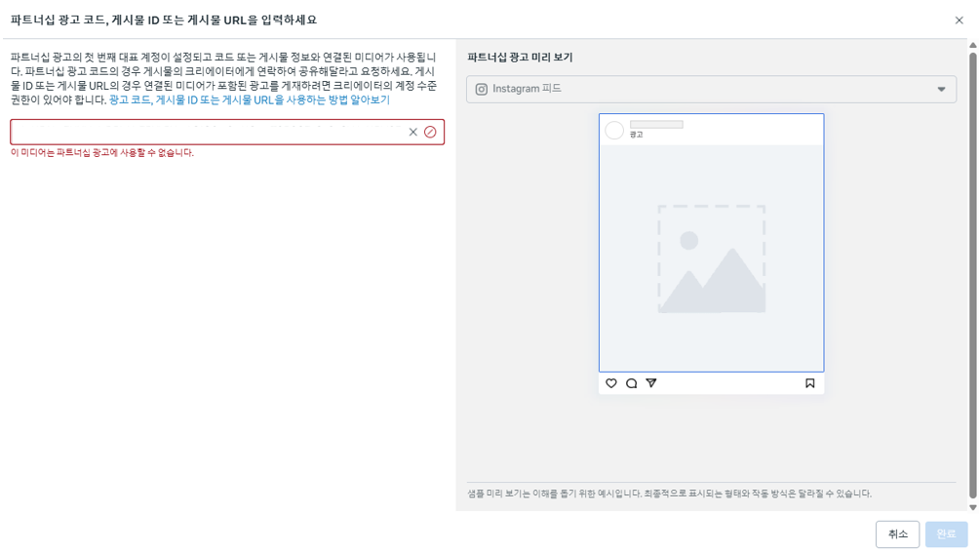Open 광고 코드 사용하는 방법 알아보기 link
980x553 pixels.
(x=249, y=100)
